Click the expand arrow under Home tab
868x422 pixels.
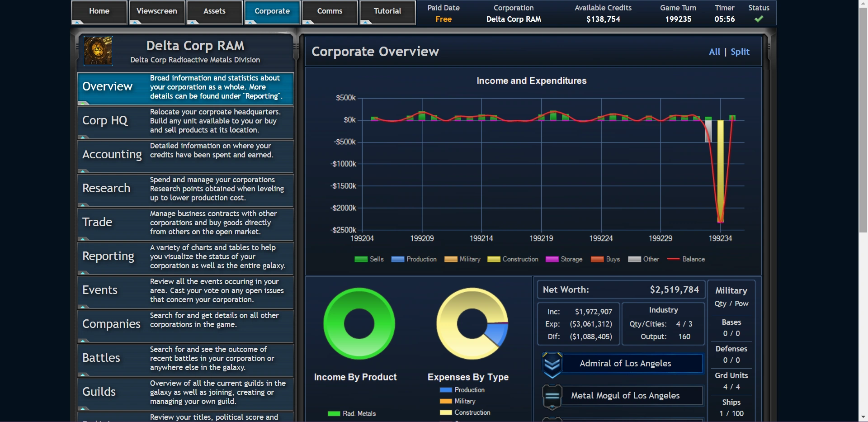(x=78, y=22)
